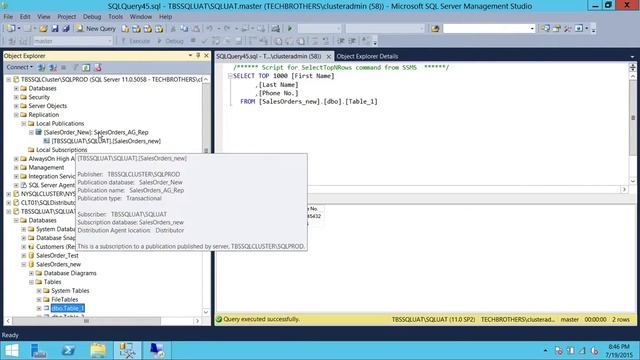Close the SQLQuery45.sql tab
Image resolution: width=640 pixels, height=360 pixels.
click(329, 56)
